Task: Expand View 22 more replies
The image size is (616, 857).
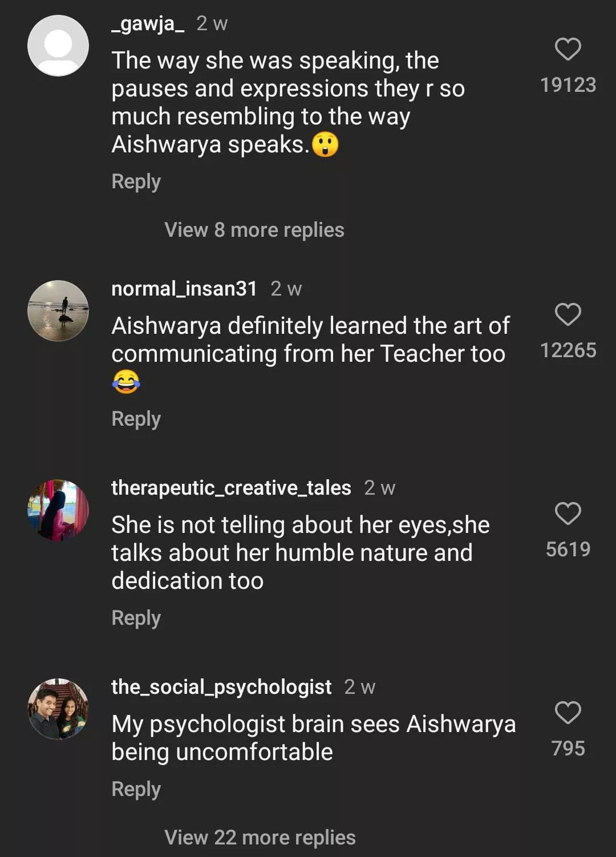Action: pos(260,838)
